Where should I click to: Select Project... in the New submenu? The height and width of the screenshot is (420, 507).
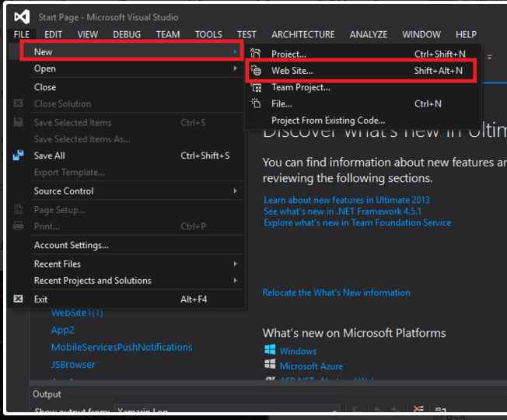tap(365, 54)
